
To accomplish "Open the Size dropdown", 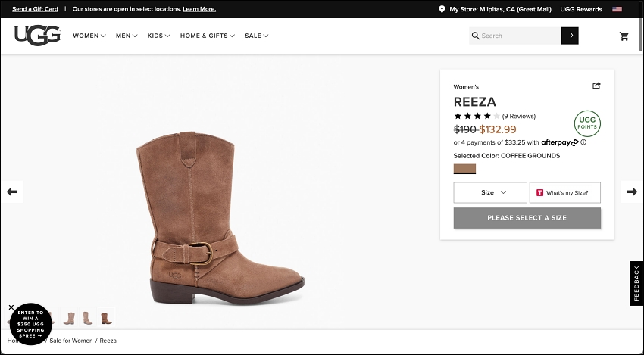I will click(x=490, y=192).
